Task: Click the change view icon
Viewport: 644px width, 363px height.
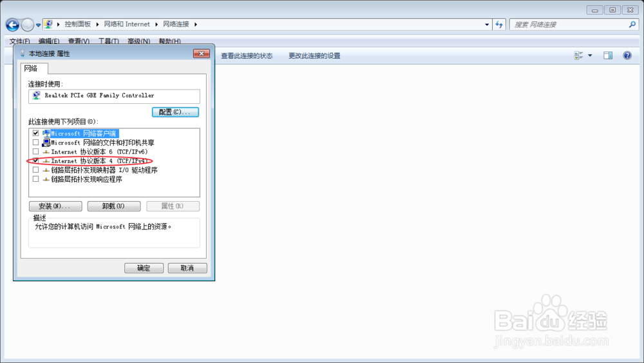Action: pyautogui.click(x=579, y=55)
